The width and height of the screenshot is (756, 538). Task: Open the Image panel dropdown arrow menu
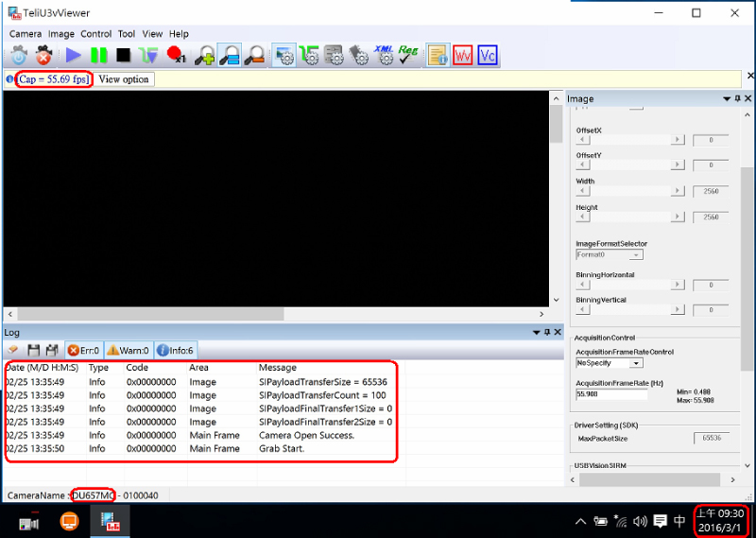[726, 98]
